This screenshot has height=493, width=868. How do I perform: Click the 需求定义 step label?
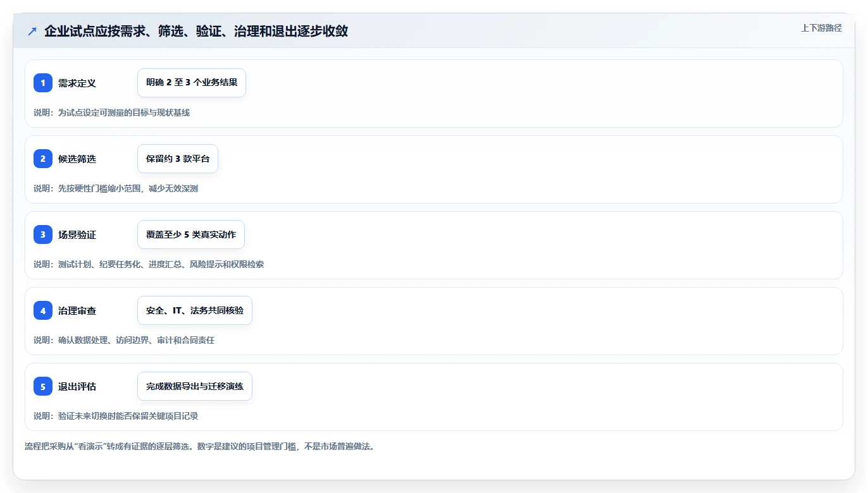tap(77, 83)
